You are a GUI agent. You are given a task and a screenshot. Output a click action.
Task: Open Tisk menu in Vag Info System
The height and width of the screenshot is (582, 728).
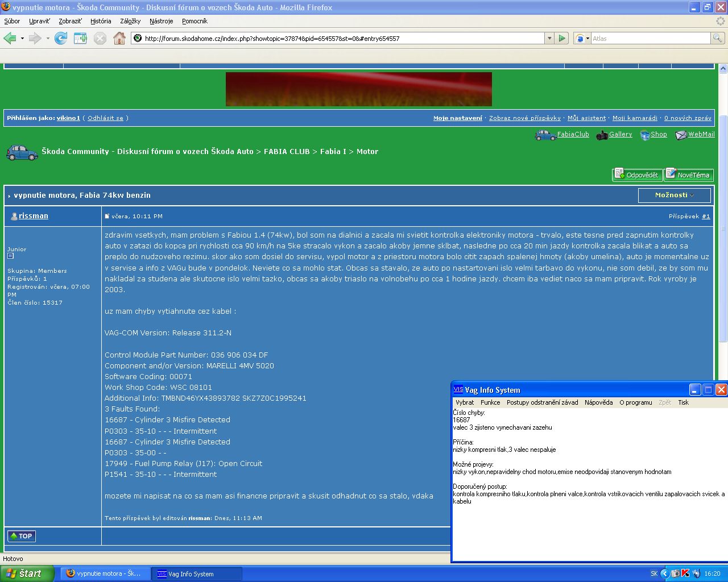[683, 402]
